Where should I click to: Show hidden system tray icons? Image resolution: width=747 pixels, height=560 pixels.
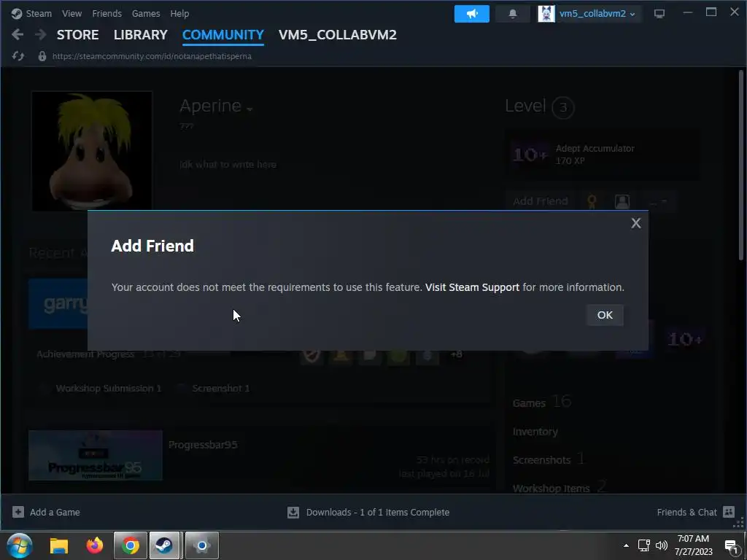626,545
